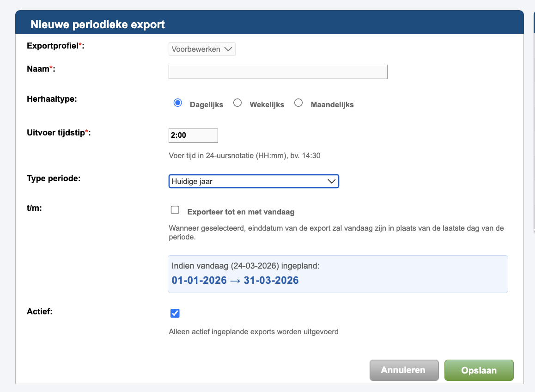Click the 'Type periode' field label
535x392 pixels.
(54, 178)
